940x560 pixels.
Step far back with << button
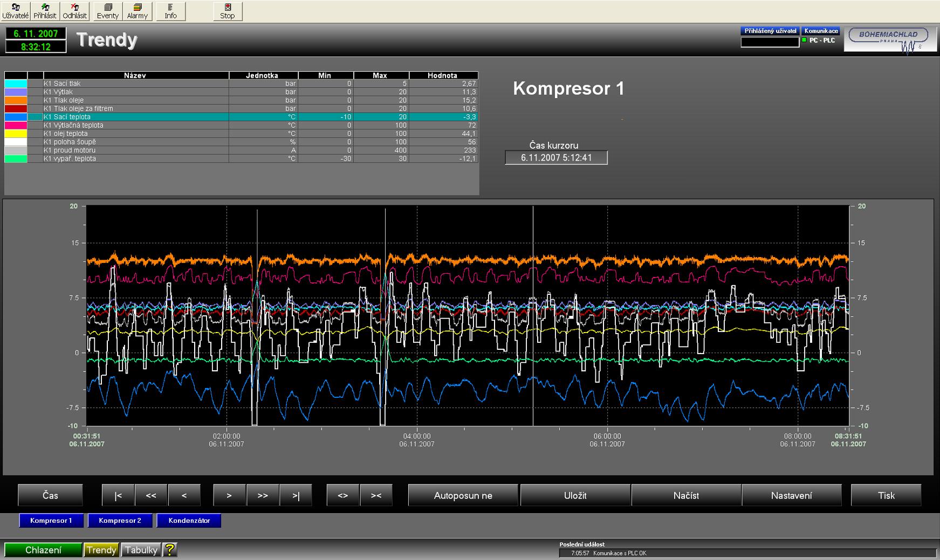click(151, 495)
